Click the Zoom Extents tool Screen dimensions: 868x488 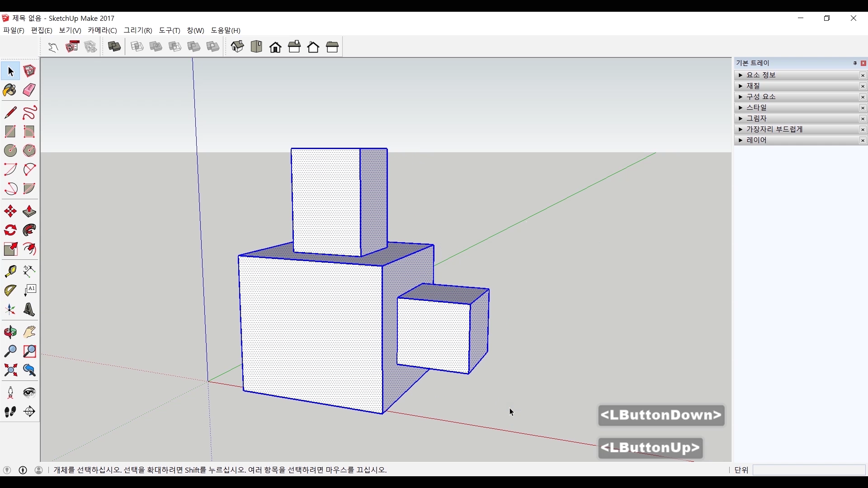point(10,371)
